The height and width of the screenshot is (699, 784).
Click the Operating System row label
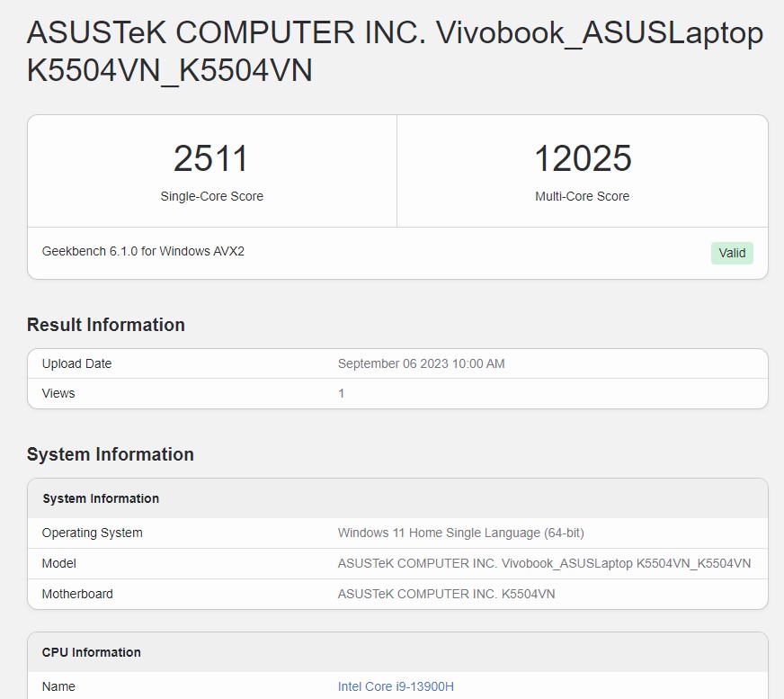click(x=93, y=533)
